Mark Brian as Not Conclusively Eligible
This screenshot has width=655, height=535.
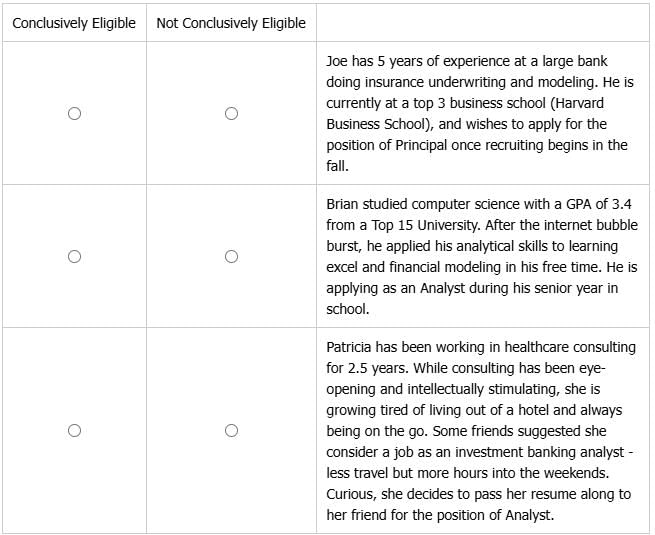click(x=231, y=257)
